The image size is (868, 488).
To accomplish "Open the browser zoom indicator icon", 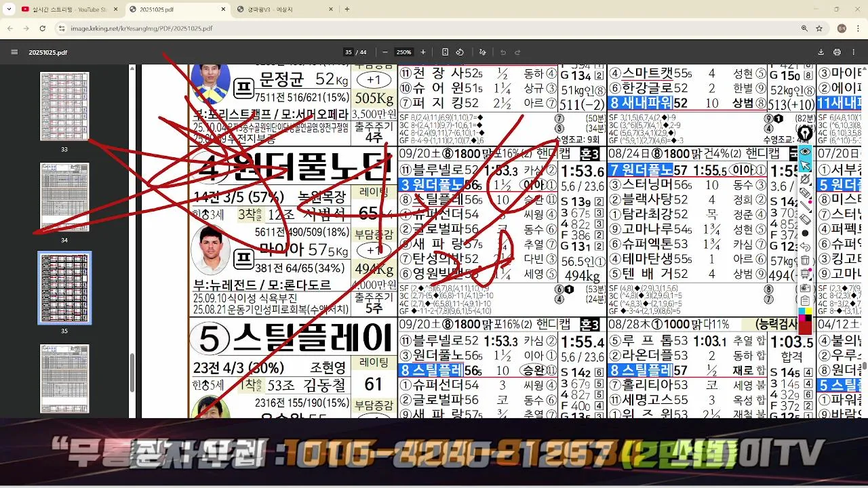I will coord(804,28).
